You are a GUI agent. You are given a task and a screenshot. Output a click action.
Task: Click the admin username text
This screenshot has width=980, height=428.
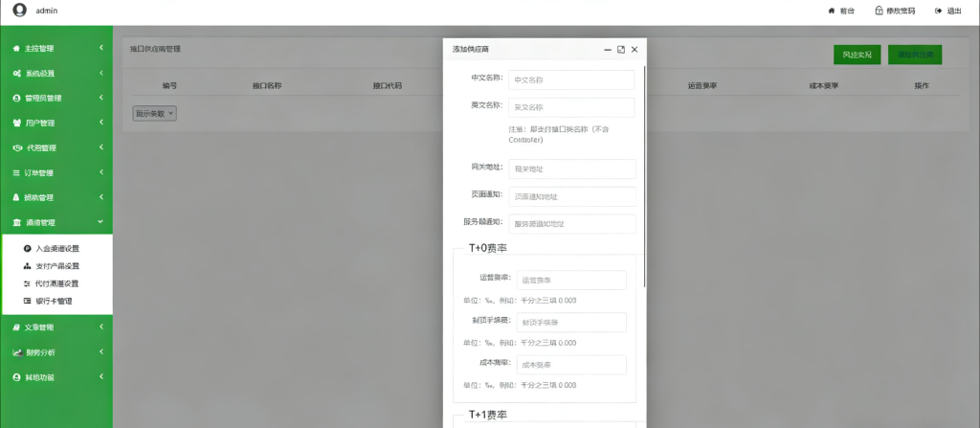coord(47,11)
